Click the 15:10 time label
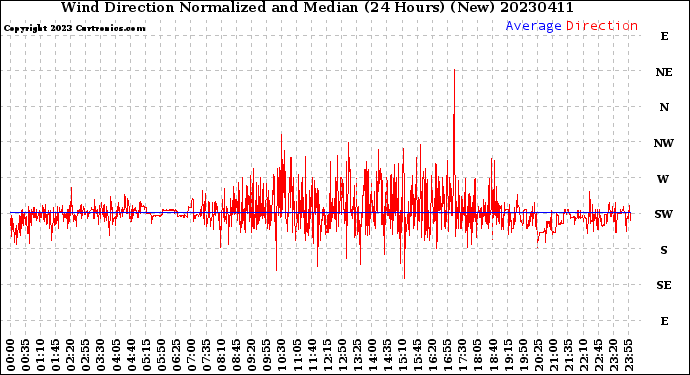The height and width of the screenshot is (375, 690). point(402,355)
